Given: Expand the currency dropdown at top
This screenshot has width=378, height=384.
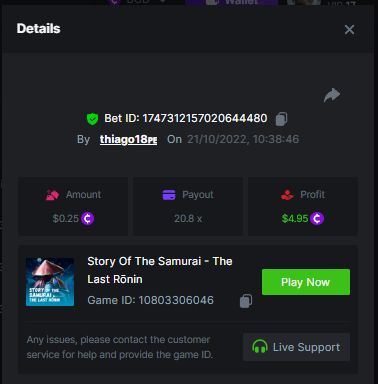Looking at the screenshot, I should click(163, 2).
